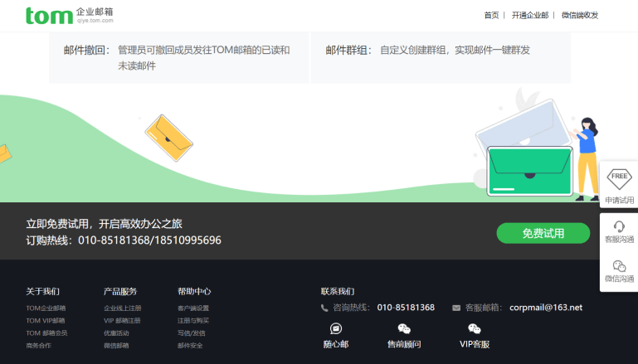The height and width of the screenshot is (364, 638).
Task: Open 商务合作 footer link
Action: coord(38,345)
